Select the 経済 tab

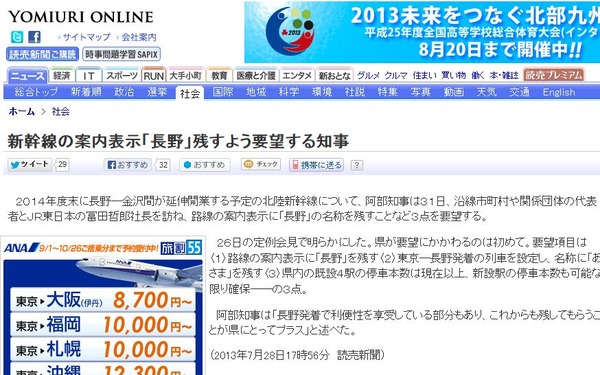(62, 75)
